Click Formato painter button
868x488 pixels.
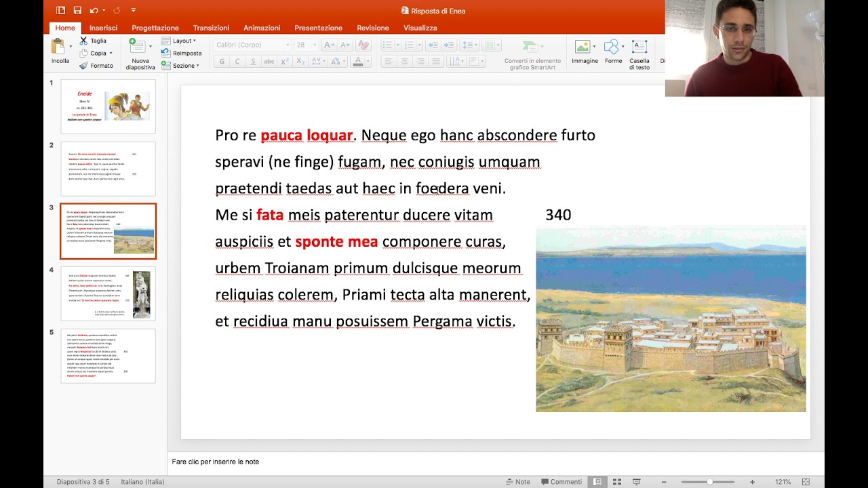click(96, 66)
